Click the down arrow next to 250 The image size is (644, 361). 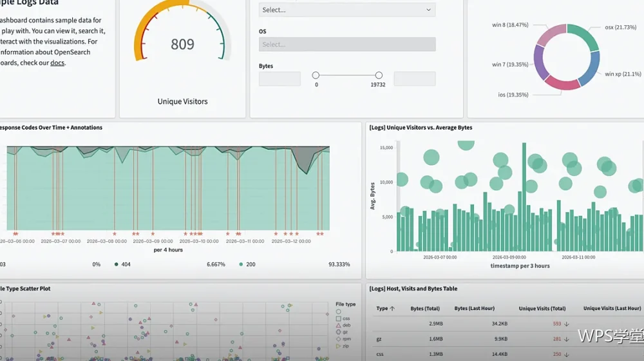tap(567, 355)
